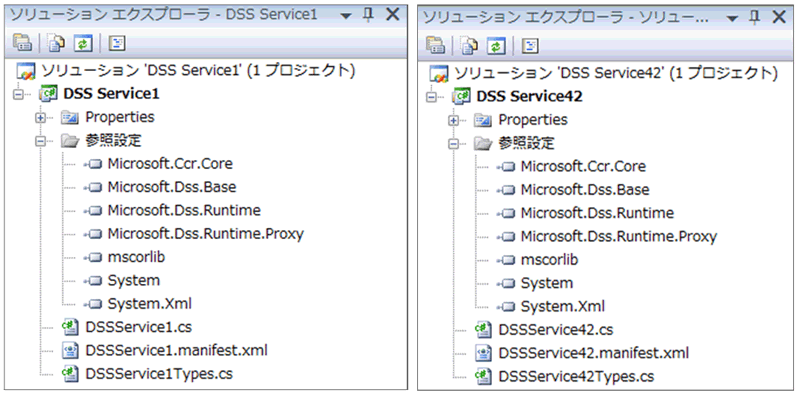
Task: Select 参照設定 label in DSS Service1 tree
Action: point(113,140)
